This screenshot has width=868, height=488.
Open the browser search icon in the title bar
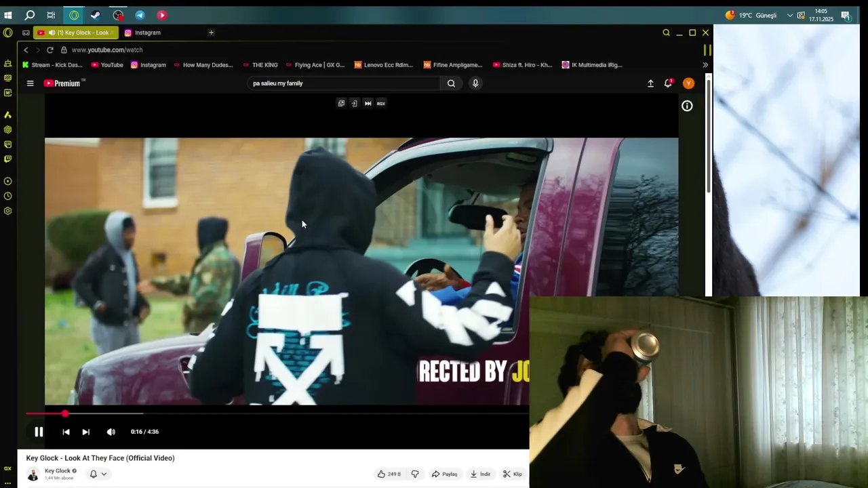click(666, 33)
